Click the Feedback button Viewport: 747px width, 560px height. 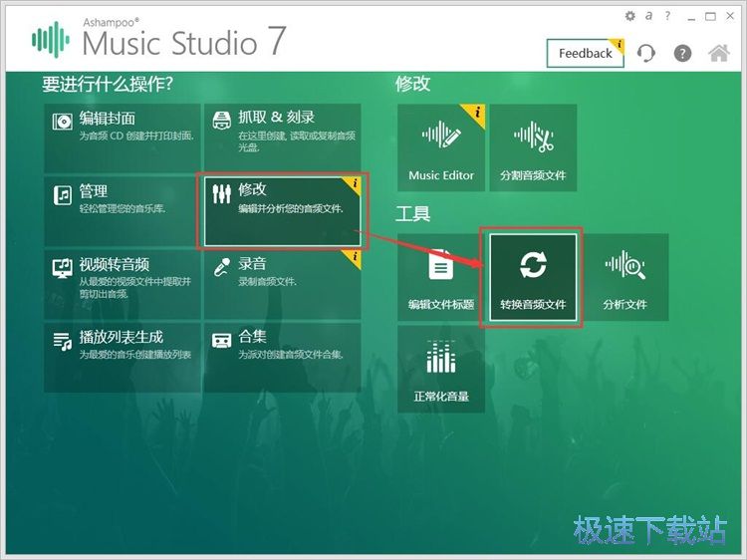click(585, 54)
